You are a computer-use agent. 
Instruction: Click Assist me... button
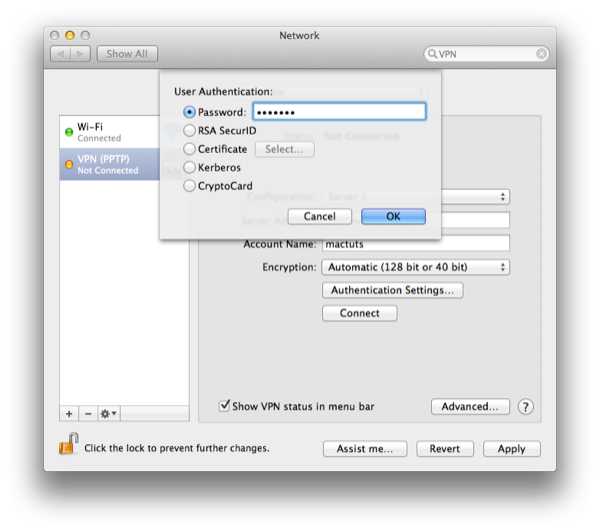click(365, 449)
